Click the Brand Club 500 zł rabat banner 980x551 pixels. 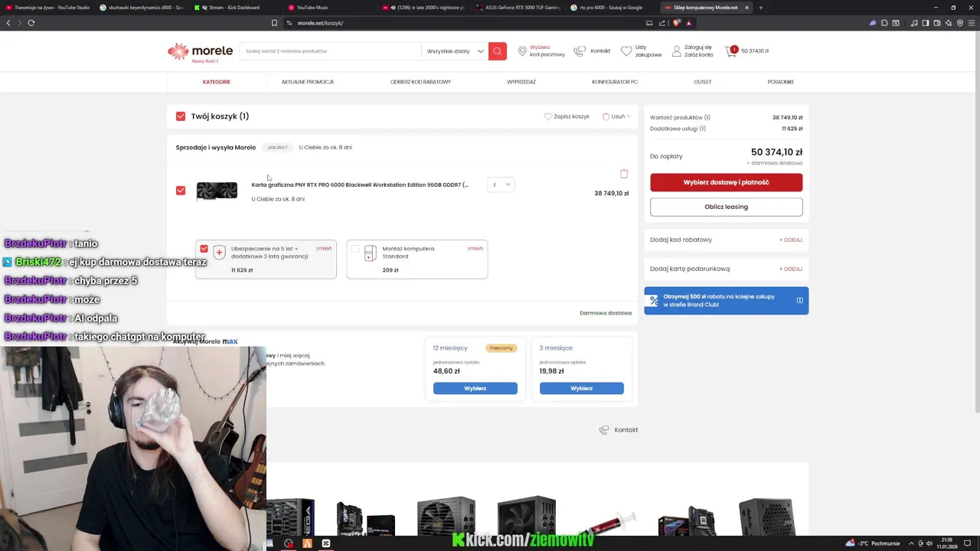click(x=726, y=301)
